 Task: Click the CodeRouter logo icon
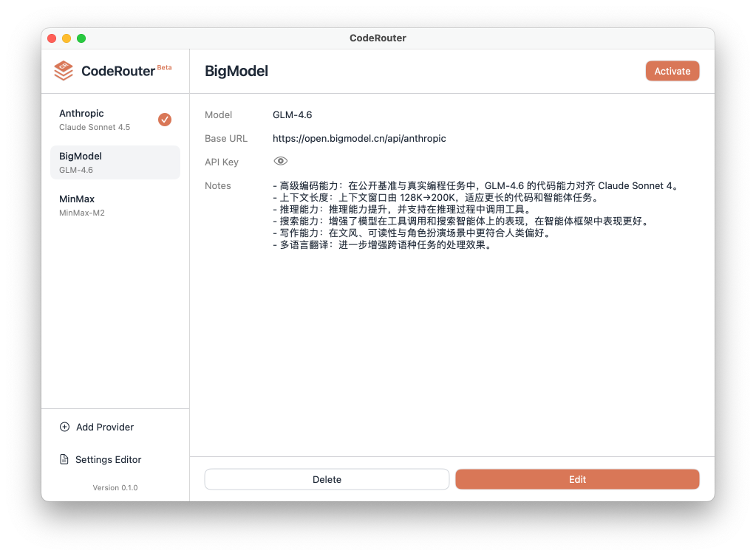64,71
